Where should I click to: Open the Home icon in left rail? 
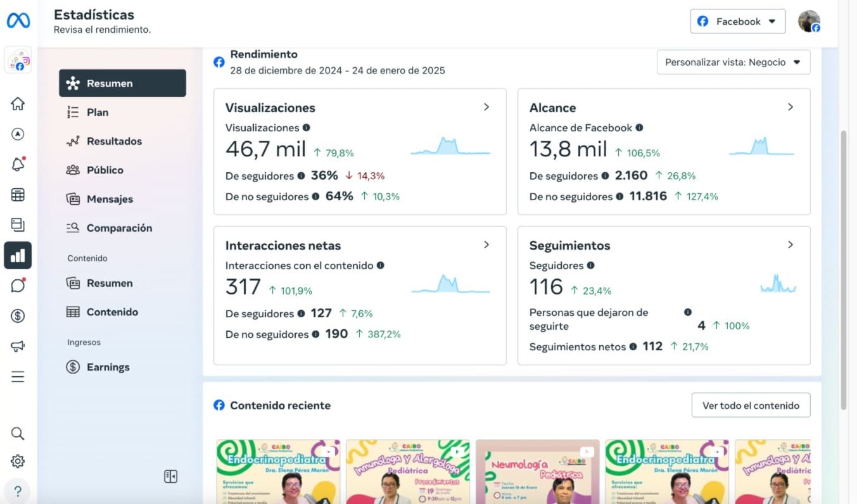click(18, 104)
